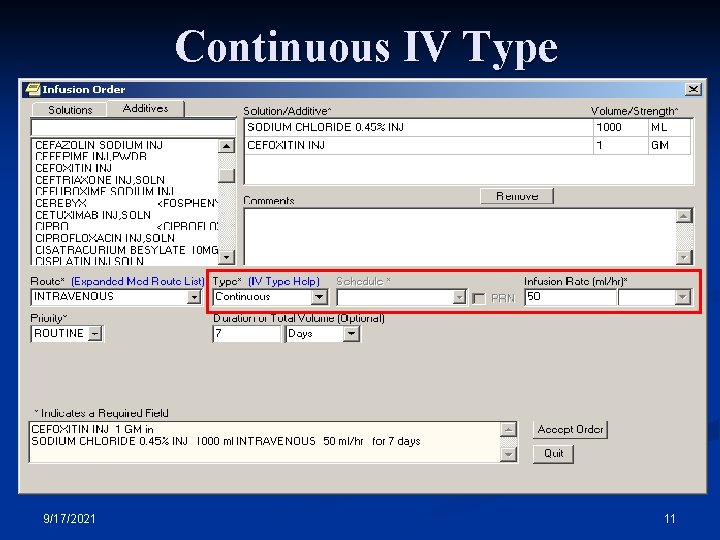Expand the Continuous type dropdown
720x540 pixels.
click(319, 297)
